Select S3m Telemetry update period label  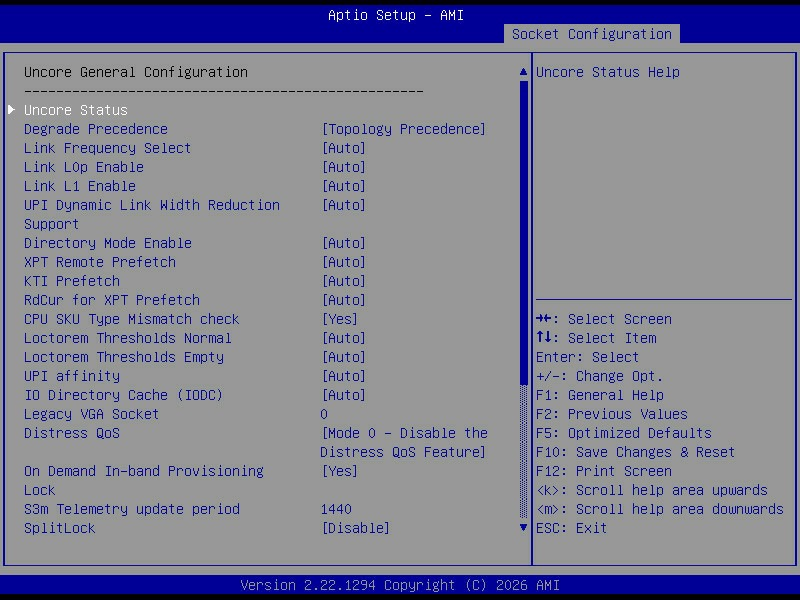click(x=132, y=509)
